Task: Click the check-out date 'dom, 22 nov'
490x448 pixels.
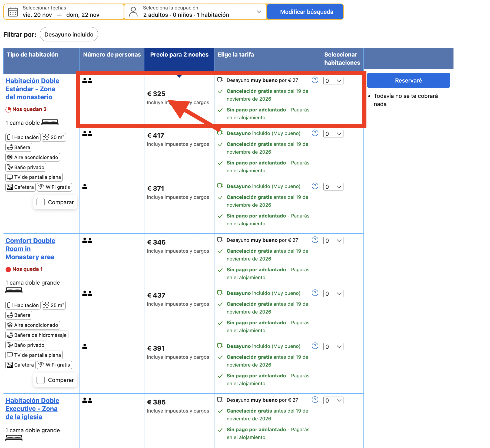Action: point(83,15)
